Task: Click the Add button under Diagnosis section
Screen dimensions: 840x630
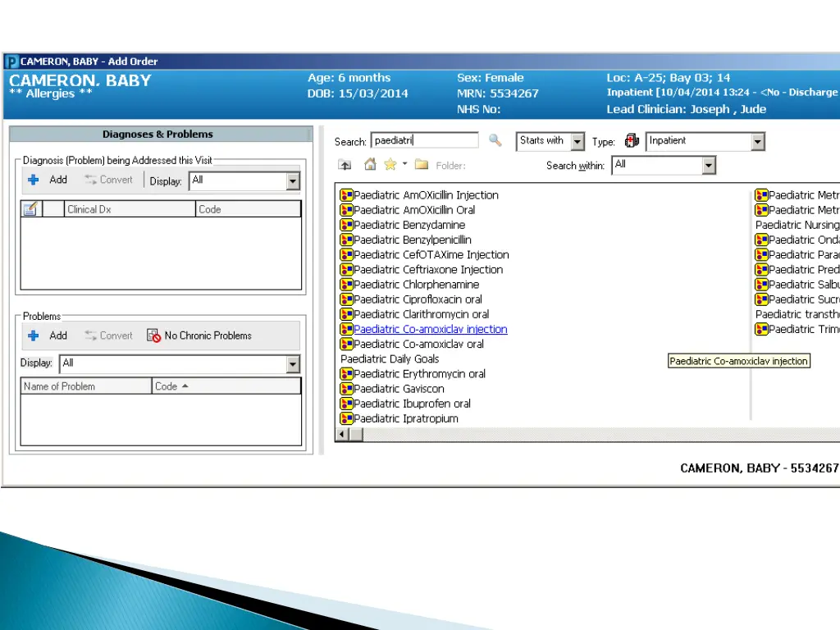Action: [48, 180]
